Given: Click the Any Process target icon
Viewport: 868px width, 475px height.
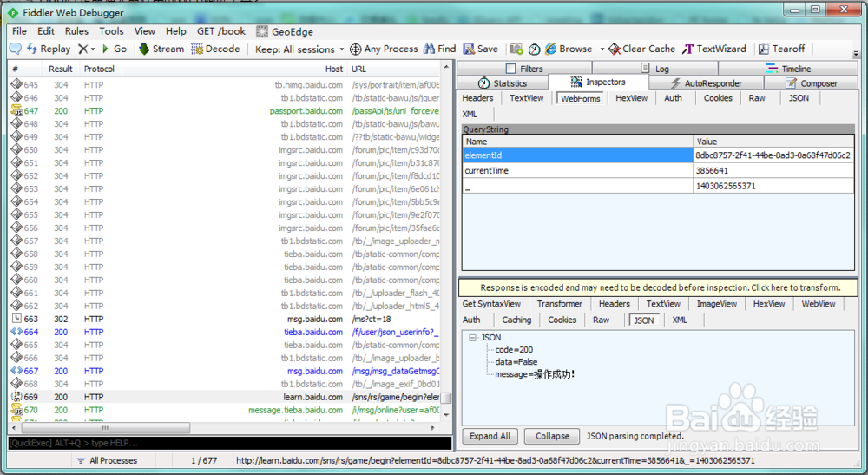Looking at the screenshot, I should (355, 49).
